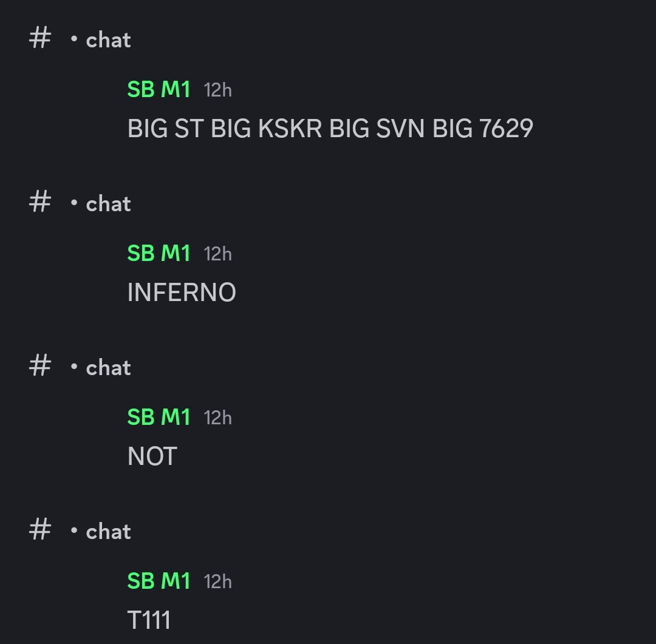Open the chat channel link above BIG ST message
Screen dimensions: 656x644
[x=108, y=40]
